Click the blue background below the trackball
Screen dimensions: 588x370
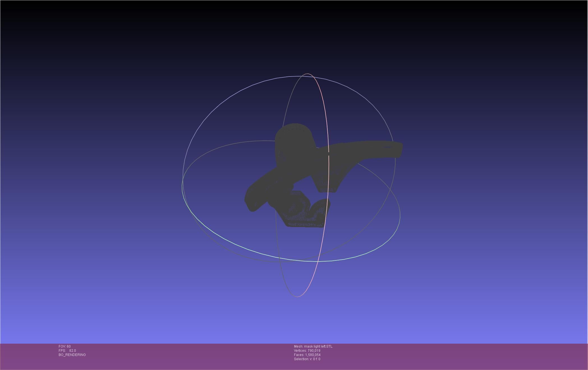coord(295,322)
